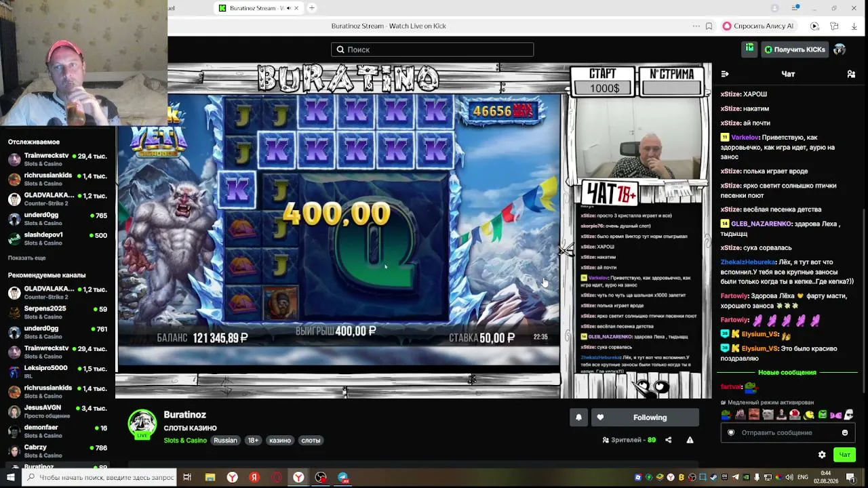
Task: Bookmark this page in the address bar
Action: [709, 26]
